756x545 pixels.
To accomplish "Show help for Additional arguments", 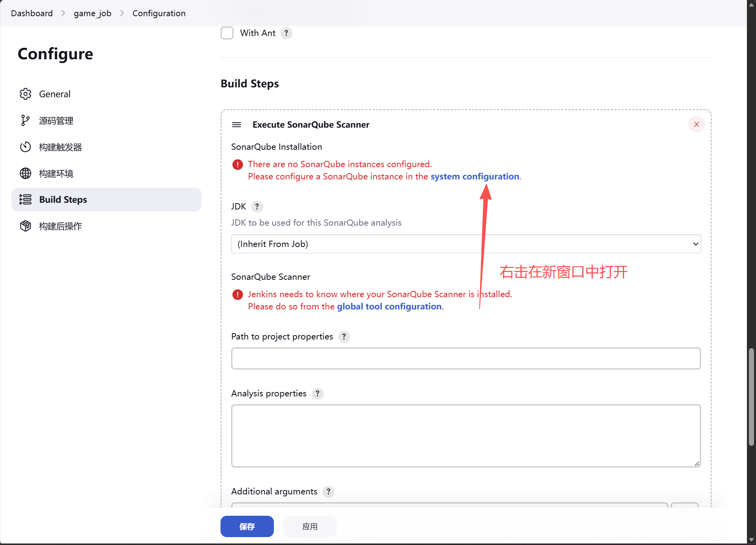I will 328,492.
